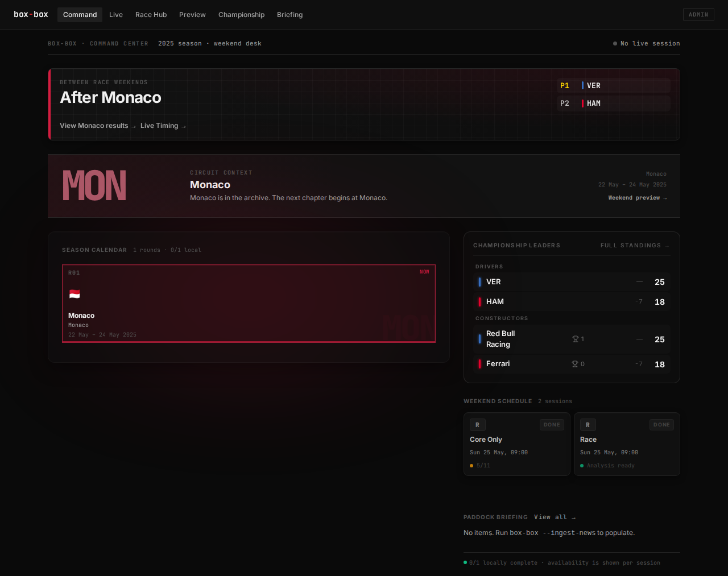This screenshot has width=728, height=576.
Task: Select the Red Bull Racing constructors row
Action: [x=572, y=339]
